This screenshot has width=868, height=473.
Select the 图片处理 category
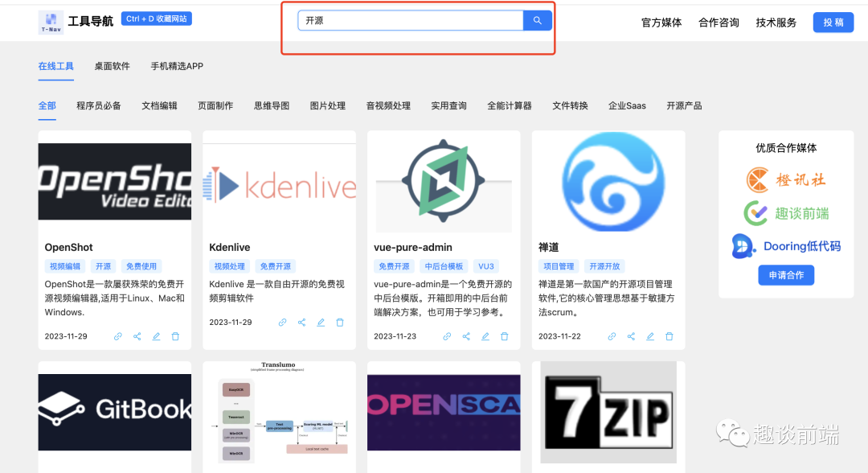[328, 105]
